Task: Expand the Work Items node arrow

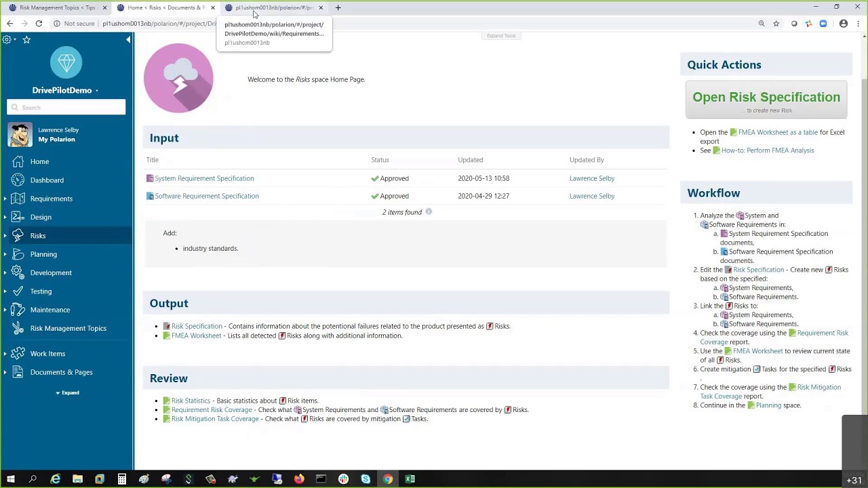Action: [x=5, y=354]
